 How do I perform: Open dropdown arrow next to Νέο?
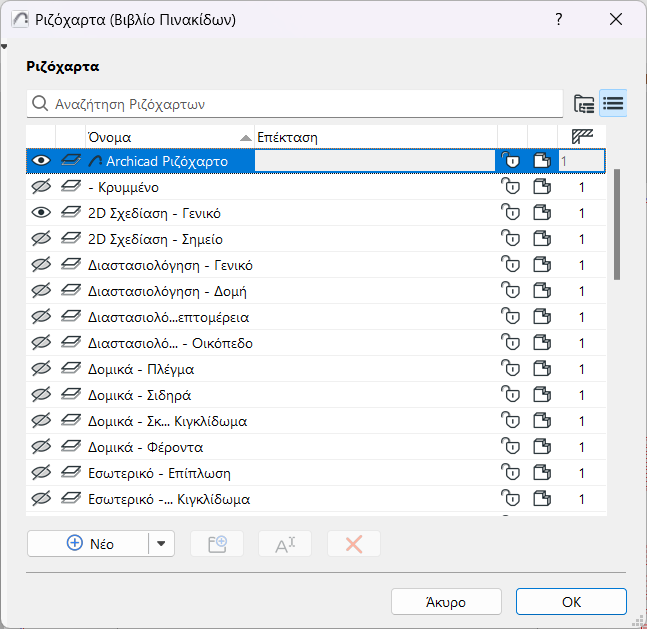tap(160, 544)
